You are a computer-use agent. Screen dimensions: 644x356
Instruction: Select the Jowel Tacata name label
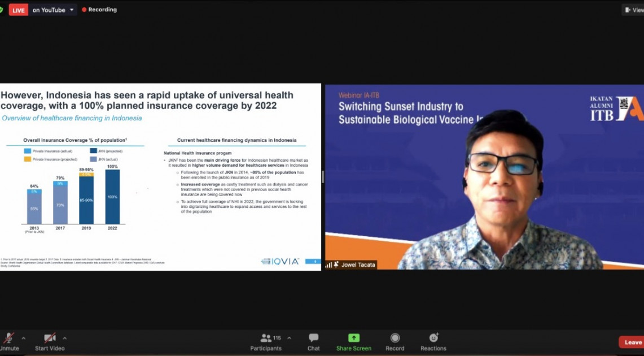pyautogui.click(x=358, y=264)
